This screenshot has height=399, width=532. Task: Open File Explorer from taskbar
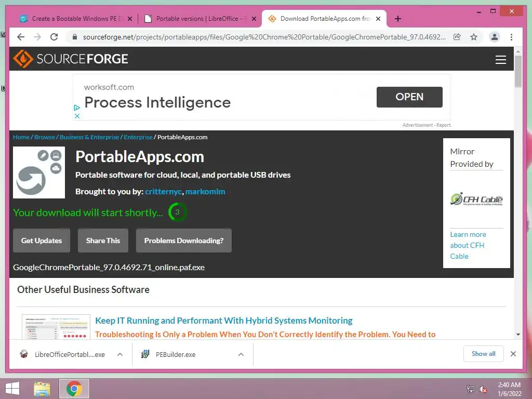coord(42,389)
